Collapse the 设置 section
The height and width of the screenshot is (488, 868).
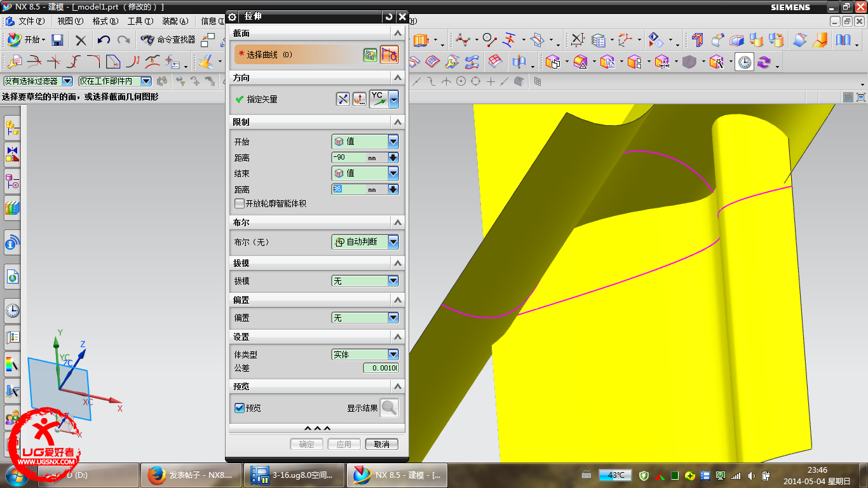398,337
